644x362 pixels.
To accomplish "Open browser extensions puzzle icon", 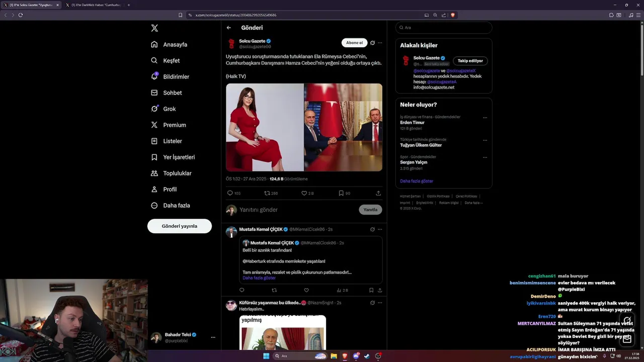I will pos(611,15).
